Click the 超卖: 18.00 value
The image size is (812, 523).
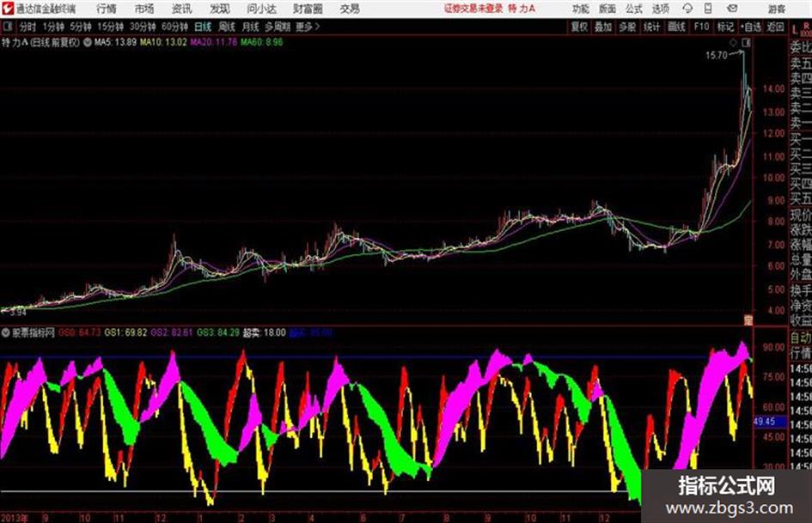coord(264,332)
